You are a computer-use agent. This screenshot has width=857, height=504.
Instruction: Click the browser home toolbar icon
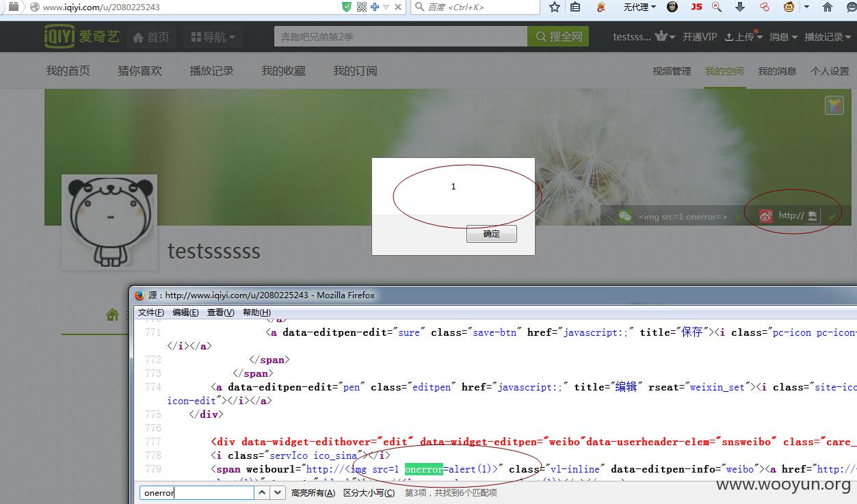click(x=828, y=7)
